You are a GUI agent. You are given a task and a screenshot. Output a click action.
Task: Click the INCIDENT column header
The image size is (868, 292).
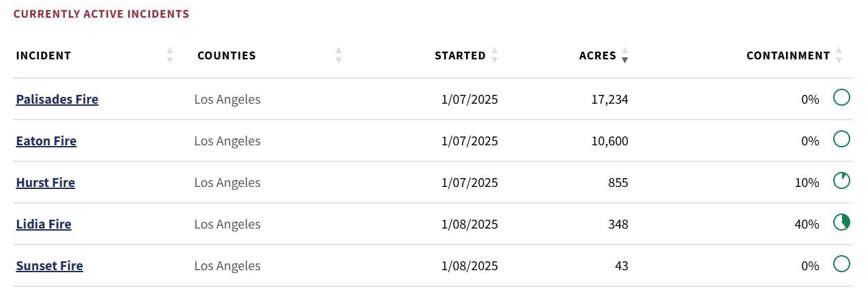(44, 56)
